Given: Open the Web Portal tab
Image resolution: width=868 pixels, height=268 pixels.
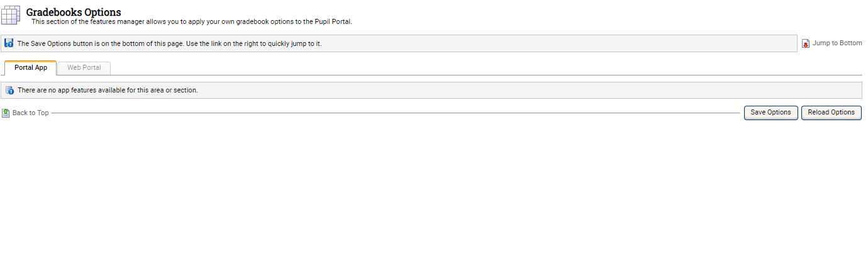Looking at the screenshot, I should pyautogui.click(x=84, y=67).
